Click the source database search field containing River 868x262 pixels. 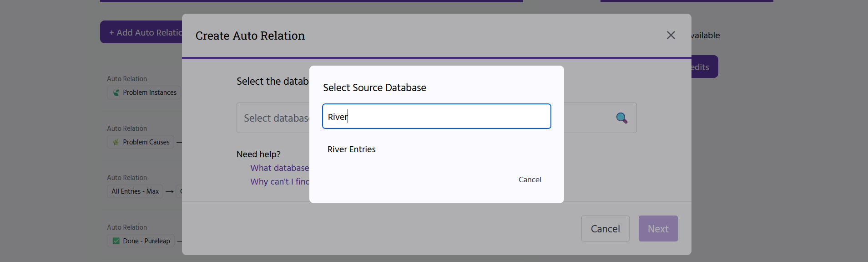[x=436, y=117]
